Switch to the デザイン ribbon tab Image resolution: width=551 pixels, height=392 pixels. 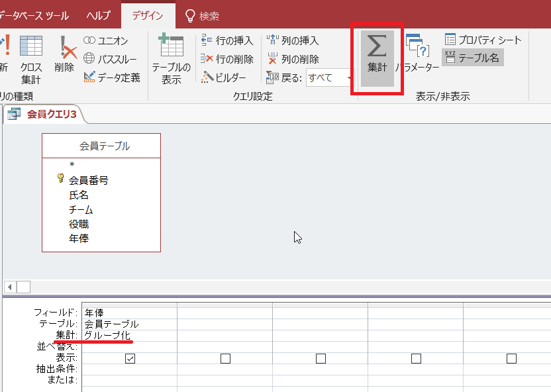point(148,16)
